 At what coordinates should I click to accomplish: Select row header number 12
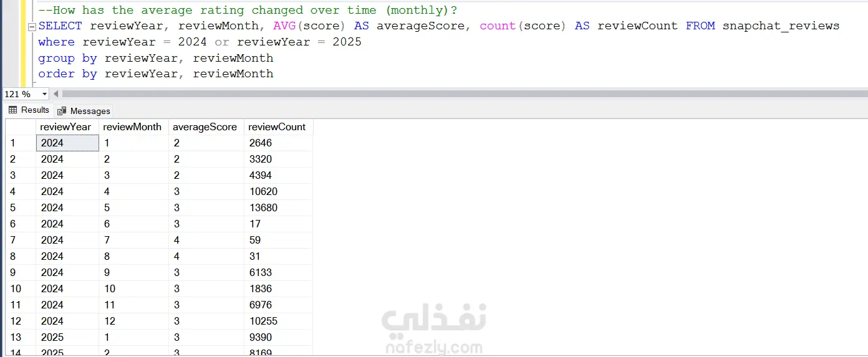pos(21,321)
